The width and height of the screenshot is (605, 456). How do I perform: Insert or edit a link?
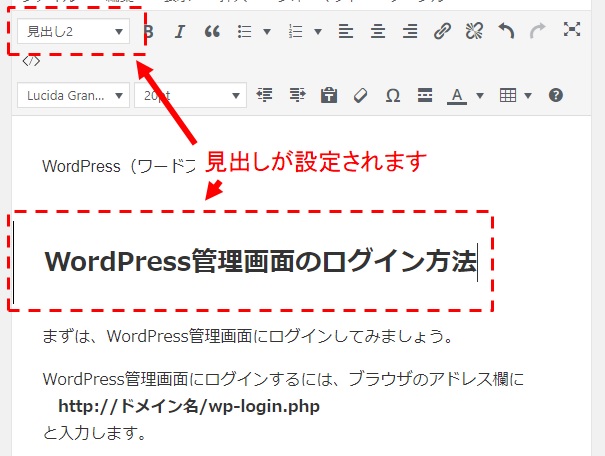[x=442, y=31]
